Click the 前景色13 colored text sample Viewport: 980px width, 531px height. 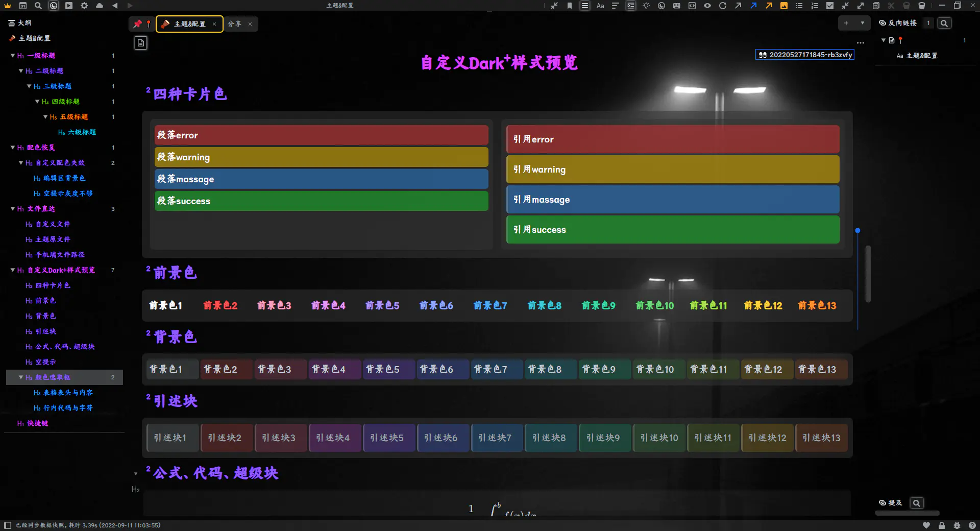tap(817, 305)
